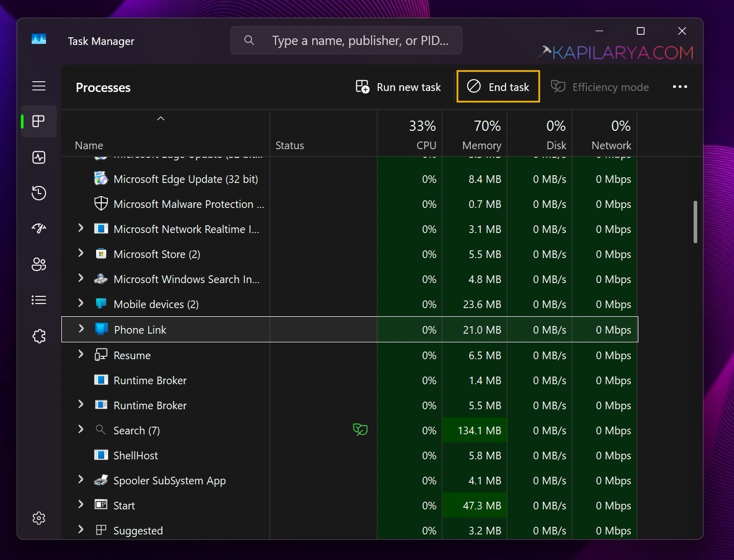The height and width of the screenshot is (560, 734).
Task: Click the Start process icon
Action: click(101, 505)
